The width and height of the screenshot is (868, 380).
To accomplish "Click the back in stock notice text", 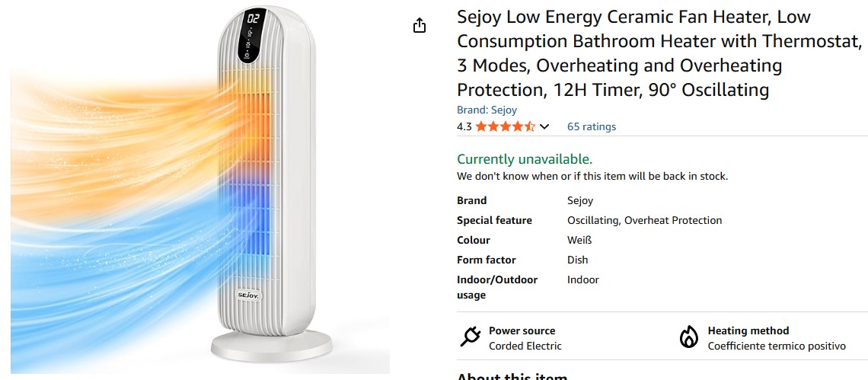I will click(x=592, y=176).
